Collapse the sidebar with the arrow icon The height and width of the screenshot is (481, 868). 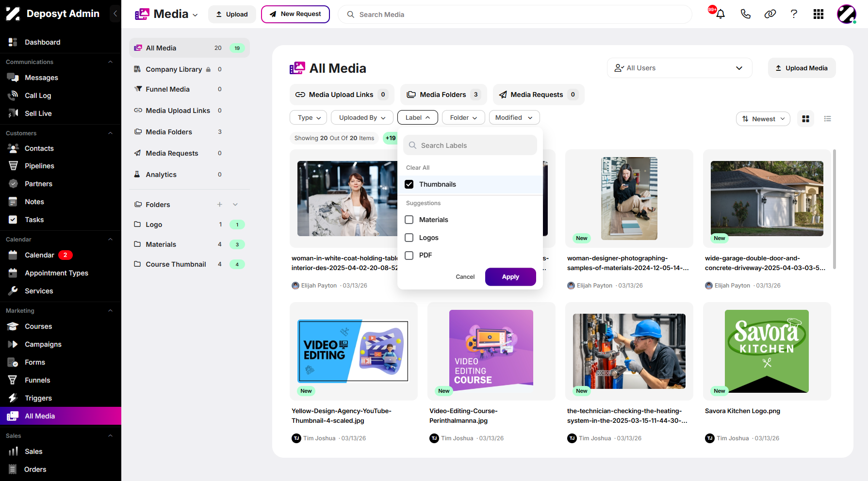click(x=115, y=14)
